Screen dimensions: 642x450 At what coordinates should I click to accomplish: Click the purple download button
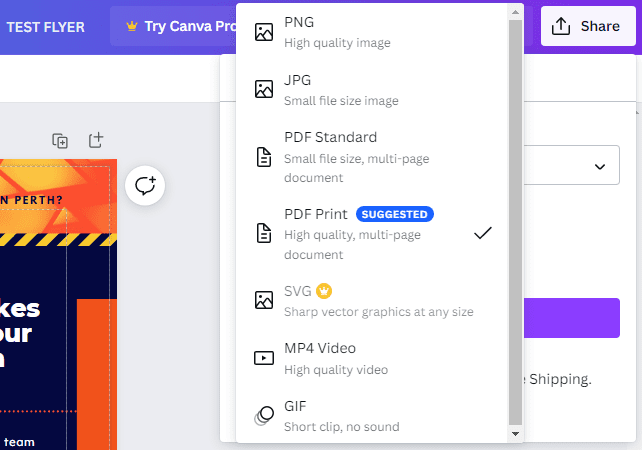[572, 318]
